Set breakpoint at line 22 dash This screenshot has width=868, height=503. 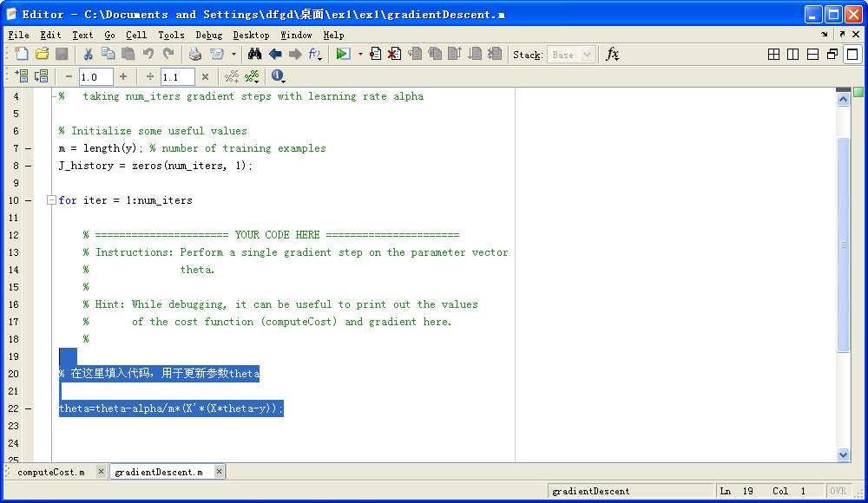tap(28, 408)
